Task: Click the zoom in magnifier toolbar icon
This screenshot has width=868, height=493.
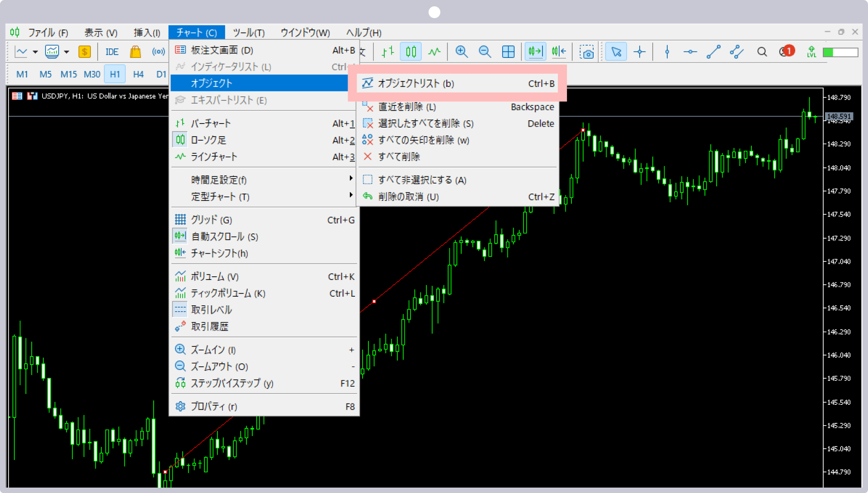Action: tap(462, 52)
